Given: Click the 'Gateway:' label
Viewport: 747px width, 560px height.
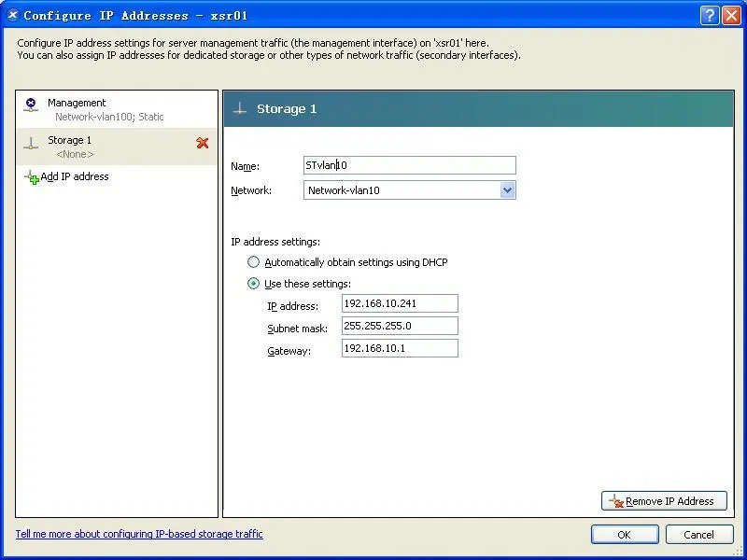Looking at the screenshot, I should tap(289, 352).
